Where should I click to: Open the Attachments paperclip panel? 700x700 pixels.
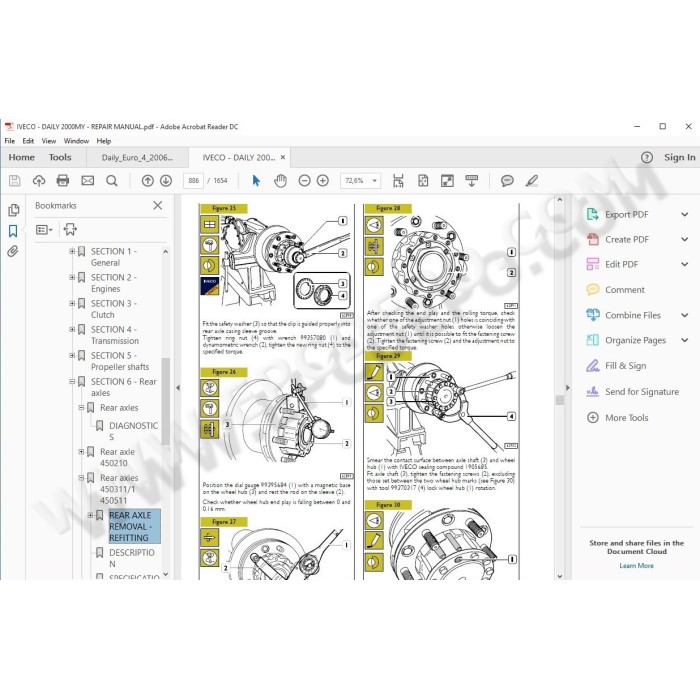point(13,252)
